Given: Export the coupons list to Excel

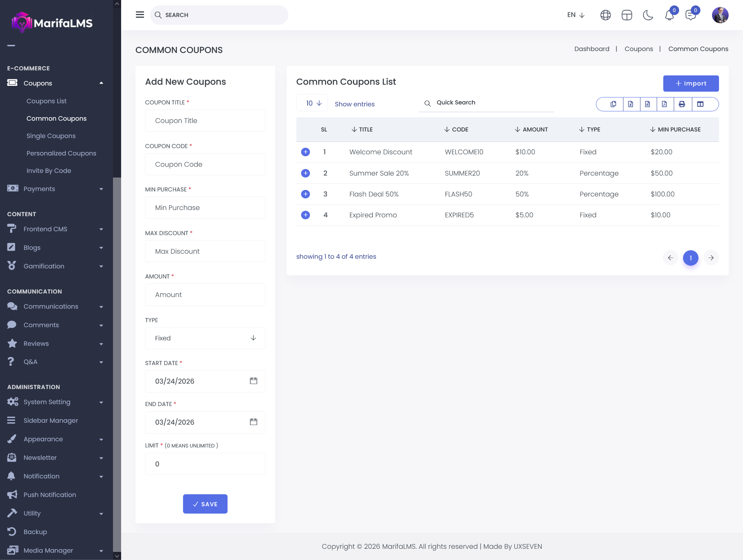Looking at the screenshot, I should 630,104.
